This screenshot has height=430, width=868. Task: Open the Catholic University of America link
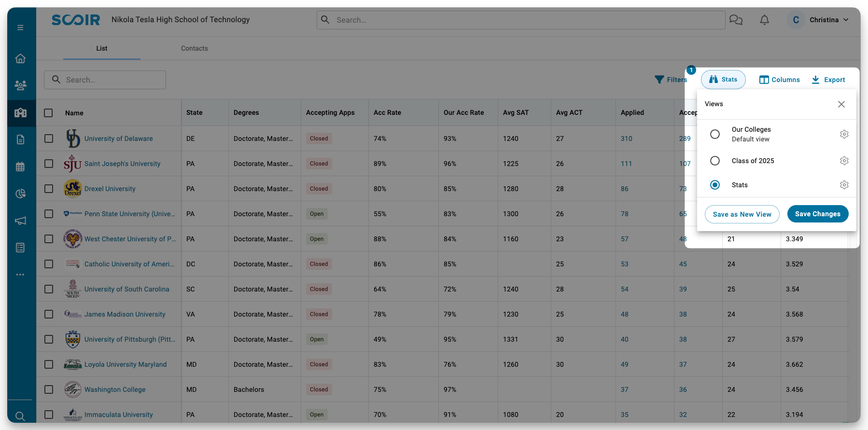129,264
